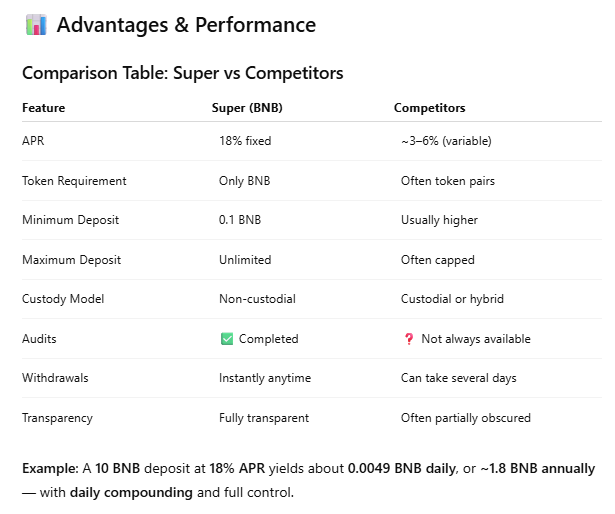
Task: Click the bold Example: label
Action: [51, 468]
